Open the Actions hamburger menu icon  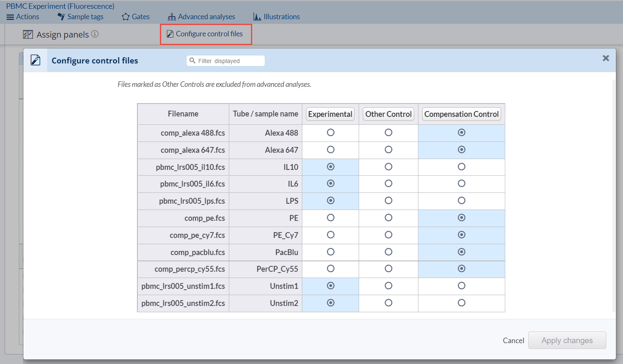(10, 17)
